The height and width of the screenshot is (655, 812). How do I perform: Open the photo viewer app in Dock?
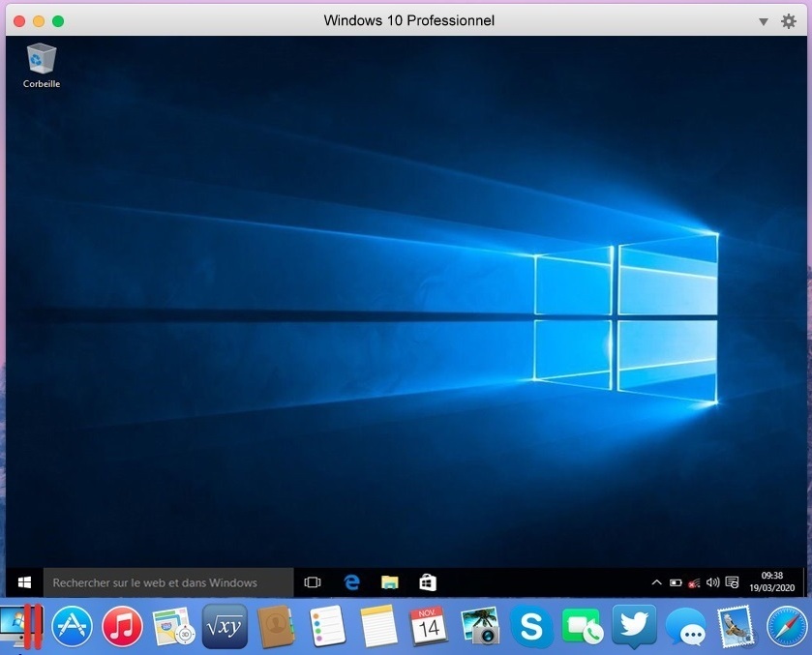[479, 627]
